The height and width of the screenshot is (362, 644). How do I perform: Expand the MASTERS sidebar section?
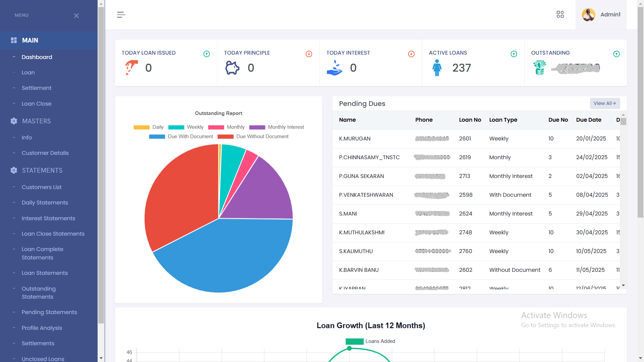click(36, 121)
